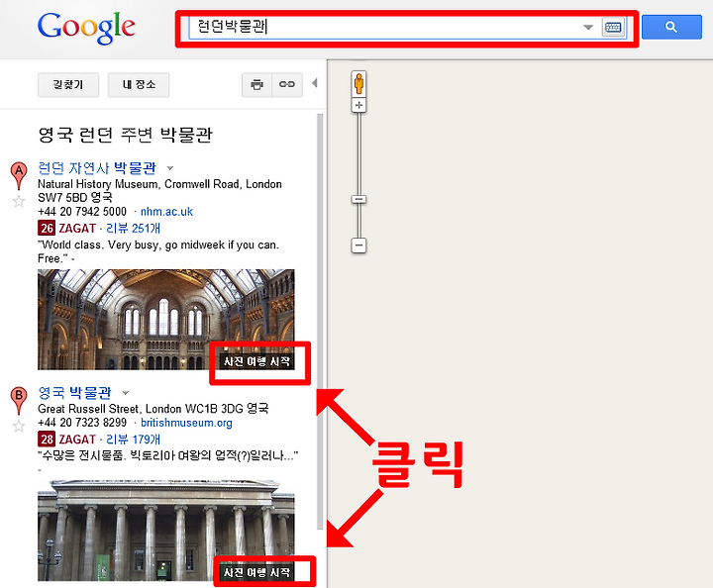Open the nhm.ac.uk website link
The height and width of the screenshot is (588, 713).
[x=166, y=212]
